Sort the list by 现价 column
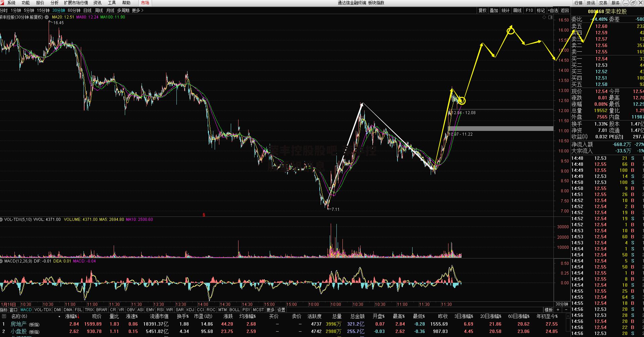 [97, 316]
